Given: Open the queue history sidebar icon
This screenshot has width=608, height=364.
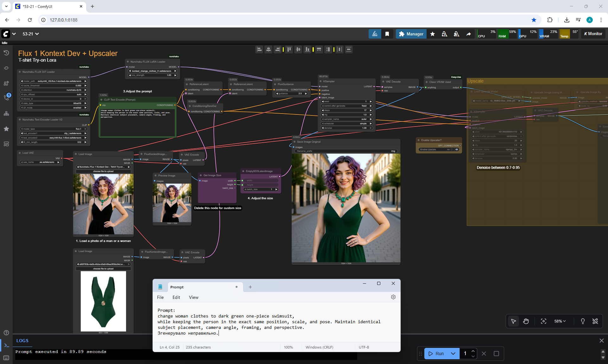Looking at the screenshot, I should (x=6, y=53).
